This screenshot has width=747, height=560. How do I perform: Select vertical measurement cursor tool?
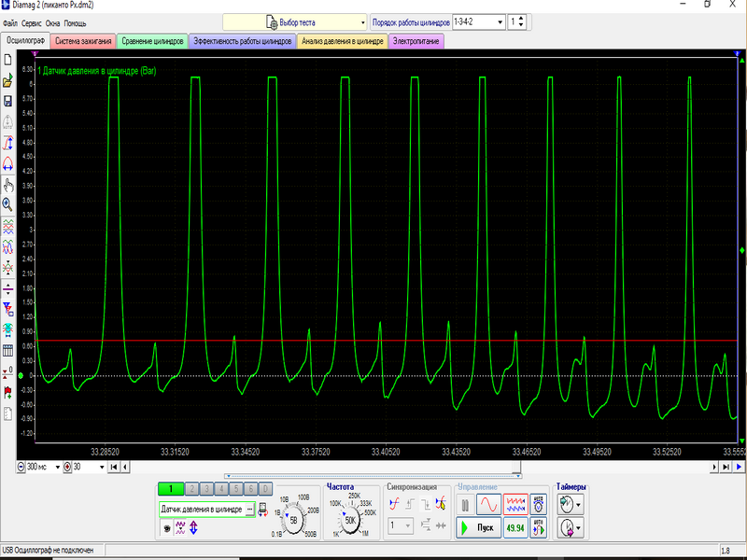pos(7,143)
